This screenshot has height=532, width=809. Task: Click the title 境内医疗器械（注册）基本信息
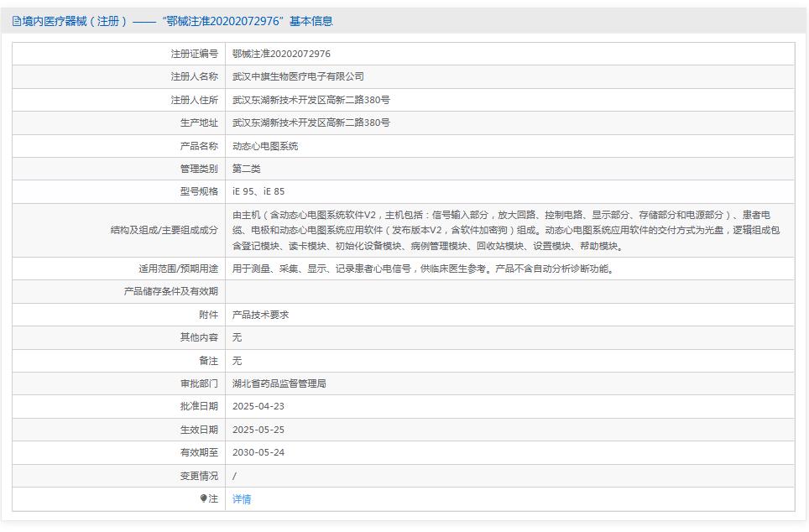[x=168, y=22]
